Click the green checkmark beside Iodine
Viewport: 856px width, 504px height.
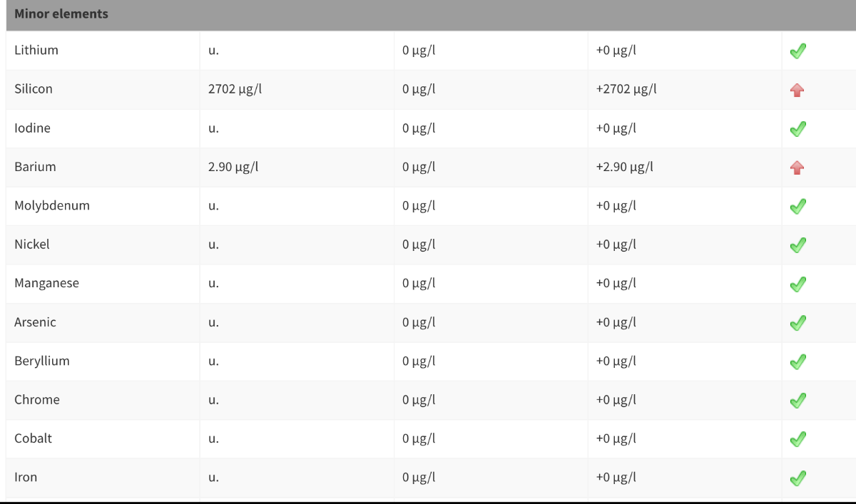(798, 129)
